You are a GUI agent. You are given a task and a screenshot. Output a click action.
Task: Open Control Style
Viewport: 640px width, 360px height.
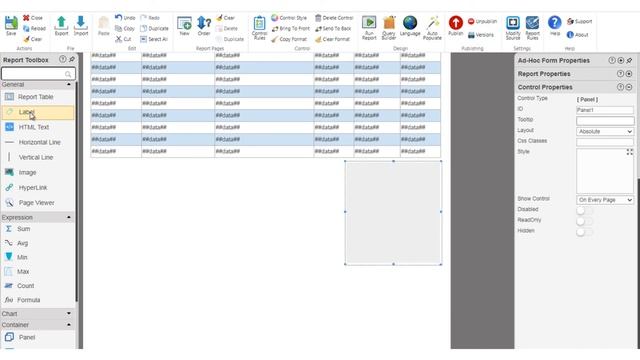tap(289, 18)
